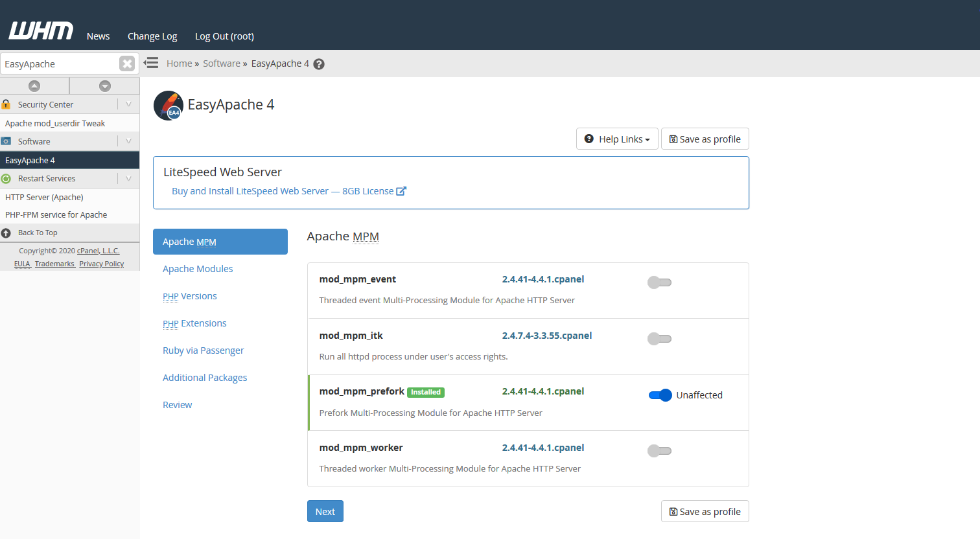Click the Unaffected status label
The width and height of the screenshot is (980, 539).
click(x=699, y=395)
